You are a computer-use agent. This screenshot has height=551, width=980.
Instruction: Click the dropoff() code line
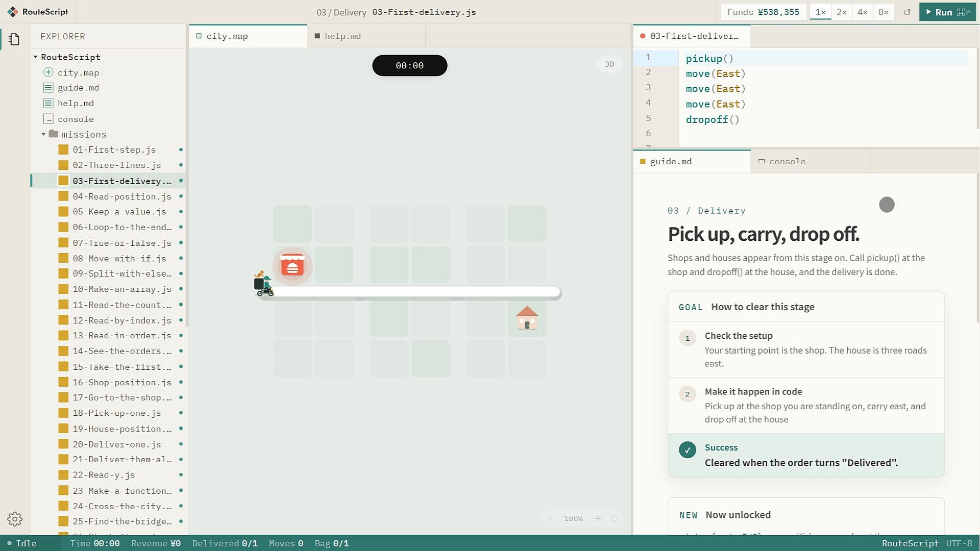pos(713,119)
